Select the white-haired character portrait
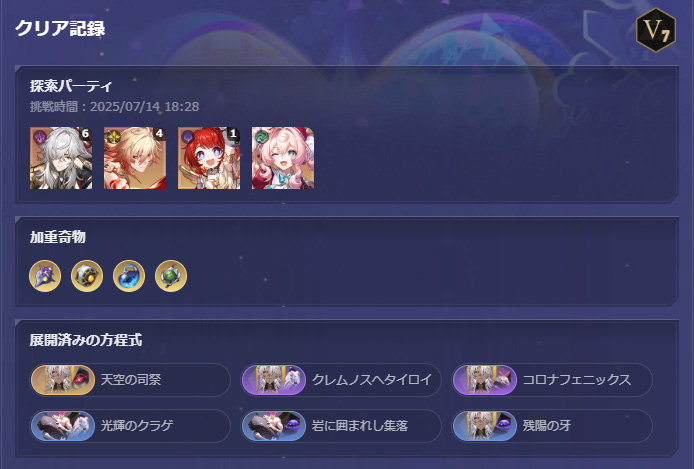 pos(61,158)
